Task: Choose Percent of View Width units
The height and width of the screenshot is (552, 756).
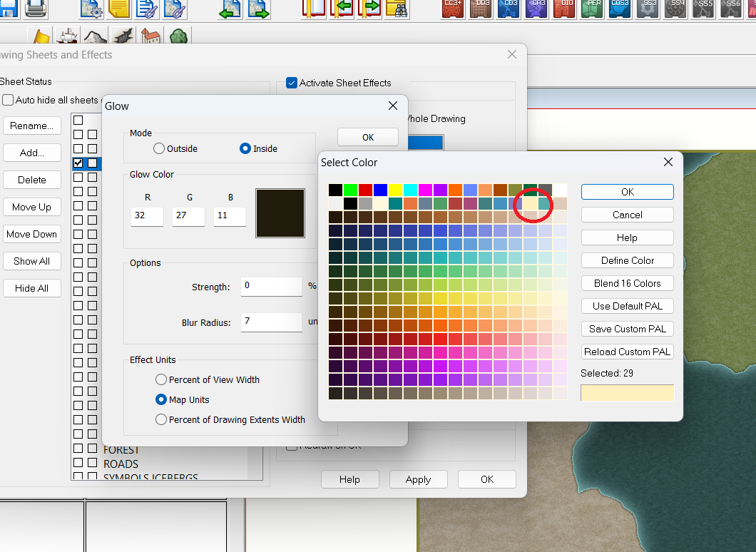Action: pyautogui.click(x=161, y=379)
